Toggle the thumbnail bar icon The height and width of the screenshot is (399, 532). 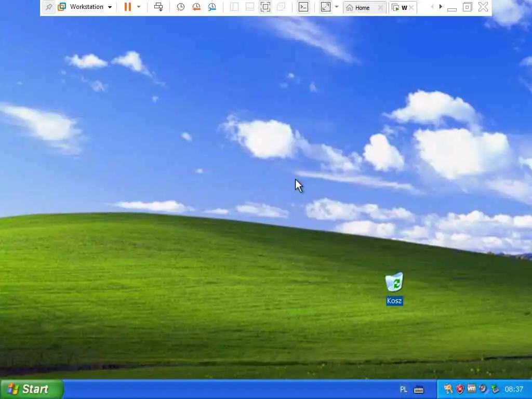click(250, 7)
